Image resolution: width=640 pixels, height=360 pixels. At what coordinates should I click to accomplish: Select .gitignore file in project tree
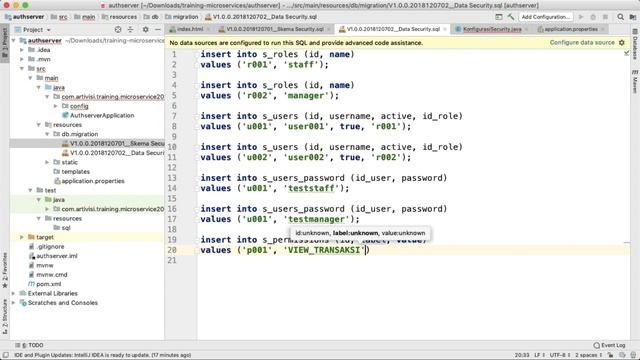[46, 247]
